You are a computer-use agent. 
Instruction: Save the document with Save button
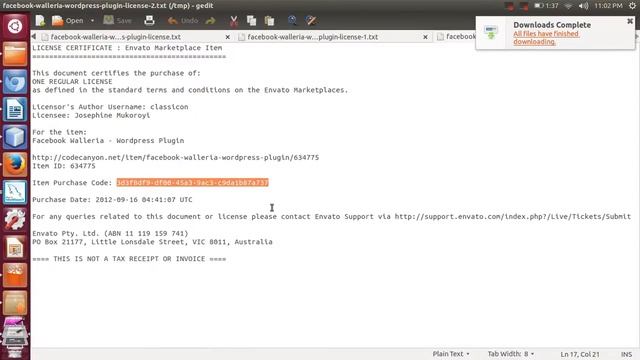coord(118,20)
